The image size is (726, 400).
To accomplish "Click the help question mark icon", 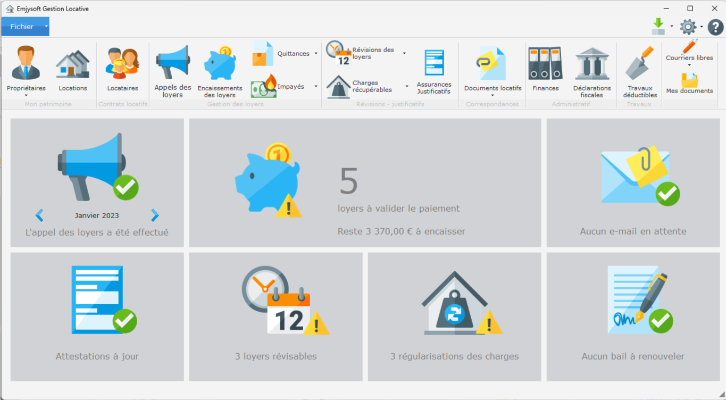I will click(715, 27).
